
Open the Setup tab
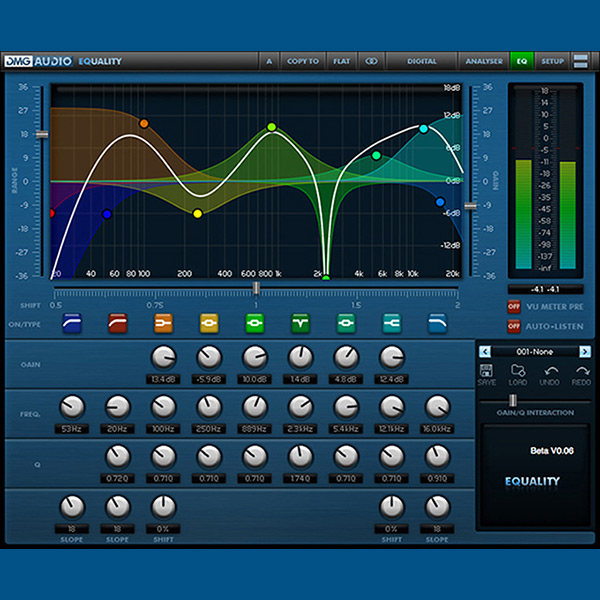click(552, 61)
